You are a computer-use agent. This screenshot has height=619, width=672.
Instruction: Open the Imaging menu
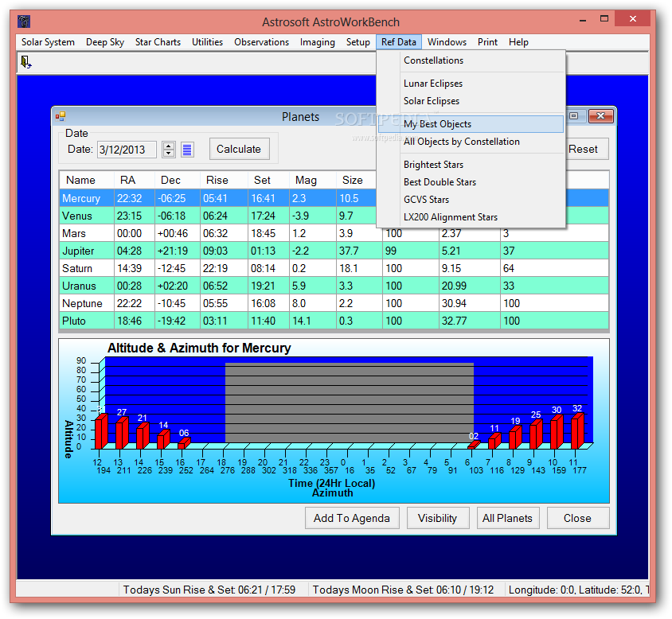pyautogui.click(x=317, y=42)
